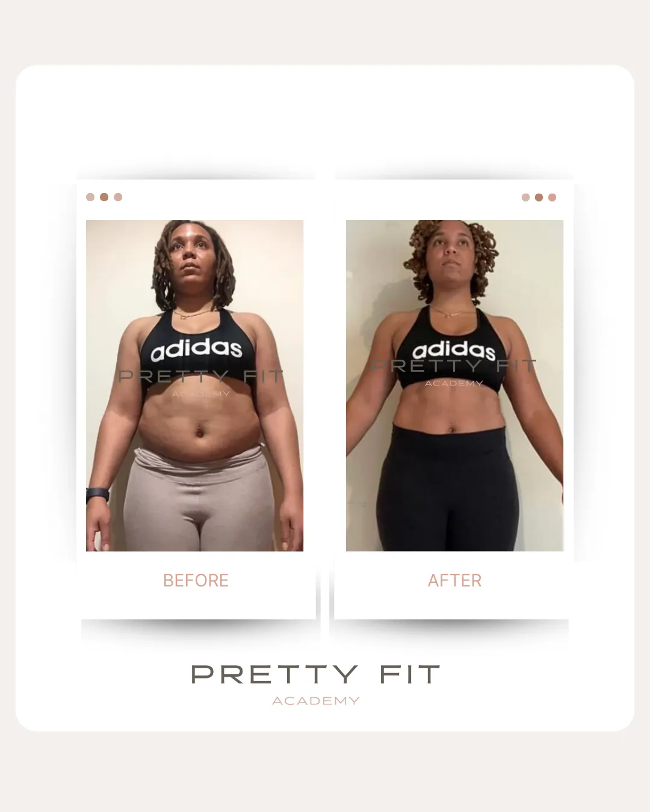This screenshot has width=650, height=812.
Task: Open the Before photo
Action: [194, 386]
